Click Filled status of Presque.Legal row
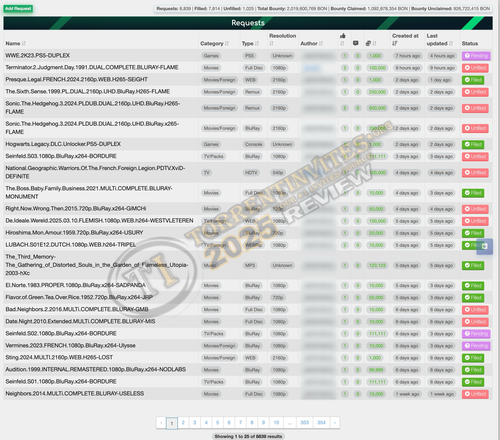 473,80
